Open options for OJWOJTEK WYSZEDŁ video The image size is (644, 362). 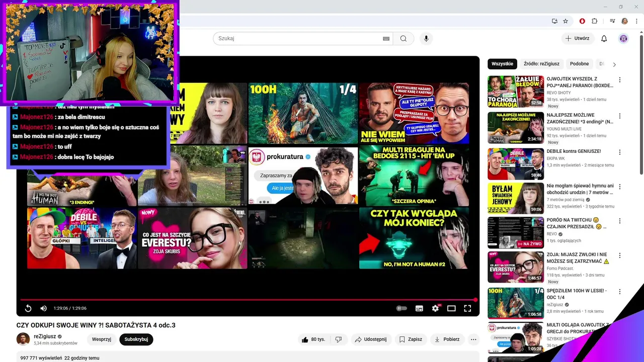pyautogui.click(x=620, y=80)
